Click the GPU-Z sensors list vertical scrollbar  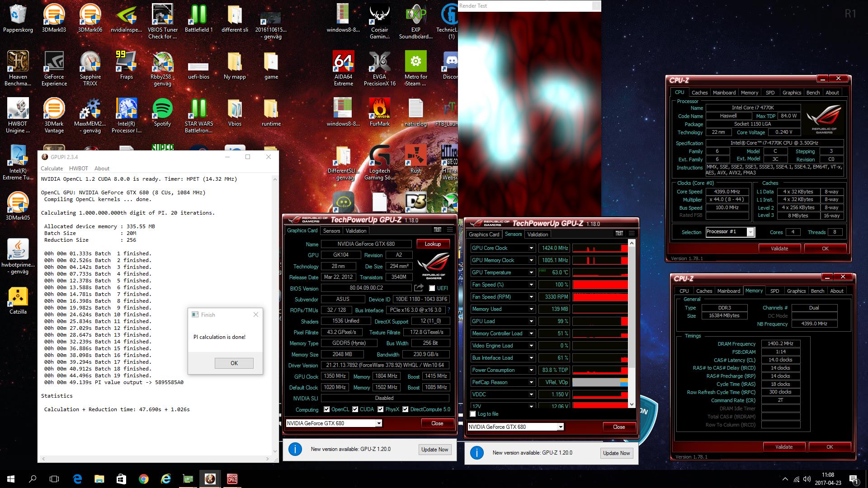(x=632, y=324)
